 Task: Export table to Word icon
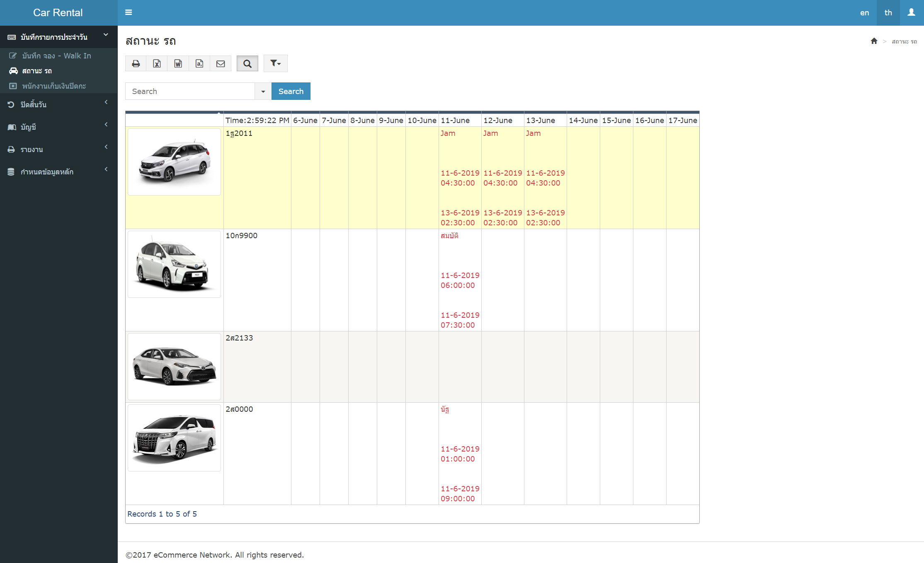tap(178, 63)
